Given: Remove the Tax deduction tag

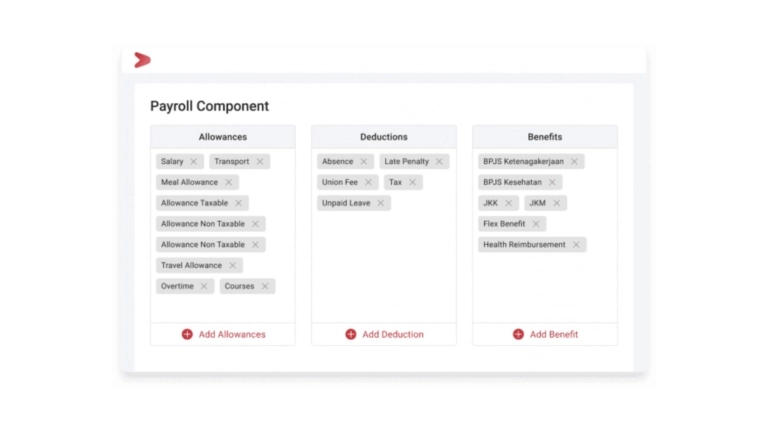Looking at the screenshot, I should point(413,182).
